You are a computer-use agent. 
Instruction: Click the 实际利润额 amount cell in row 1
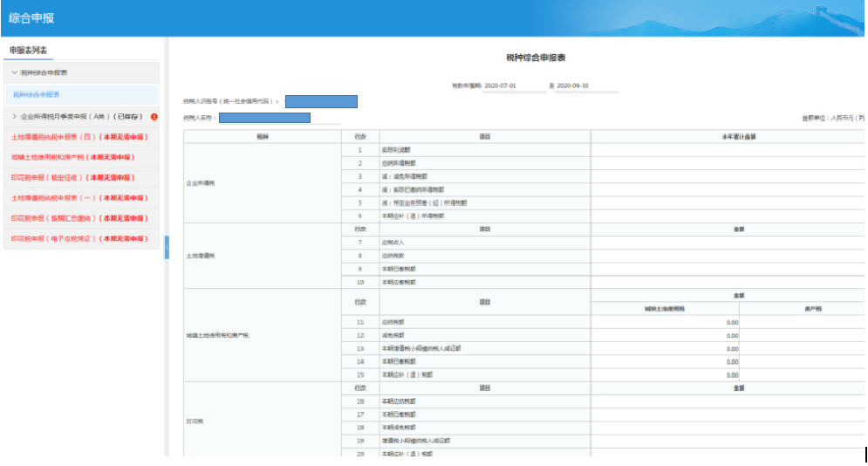click(728, 150)
